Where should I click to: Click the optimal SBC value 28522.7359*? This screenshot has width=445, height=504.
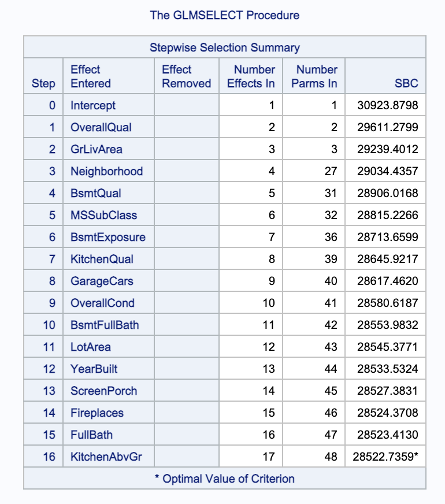click(x=385, y=457)
